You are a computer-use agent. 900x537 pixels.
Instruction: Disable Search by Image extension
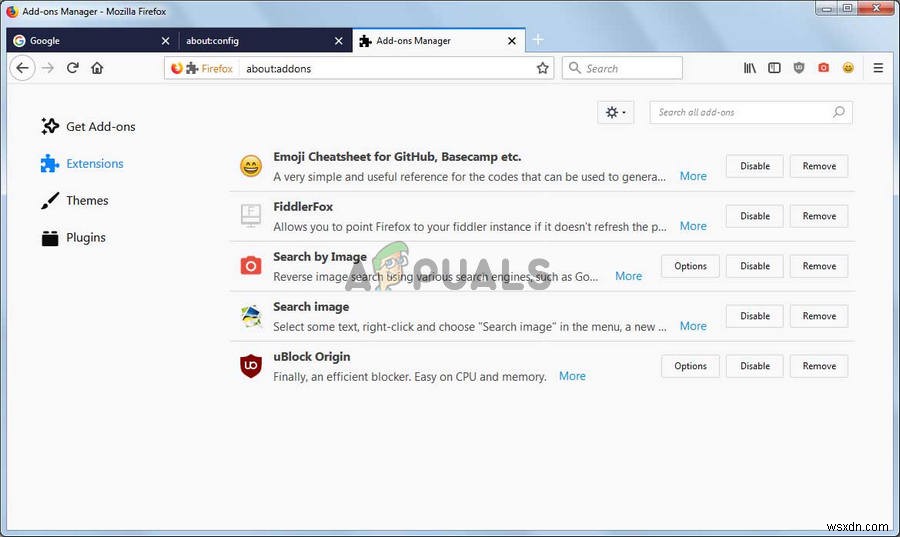coord(755,266)
